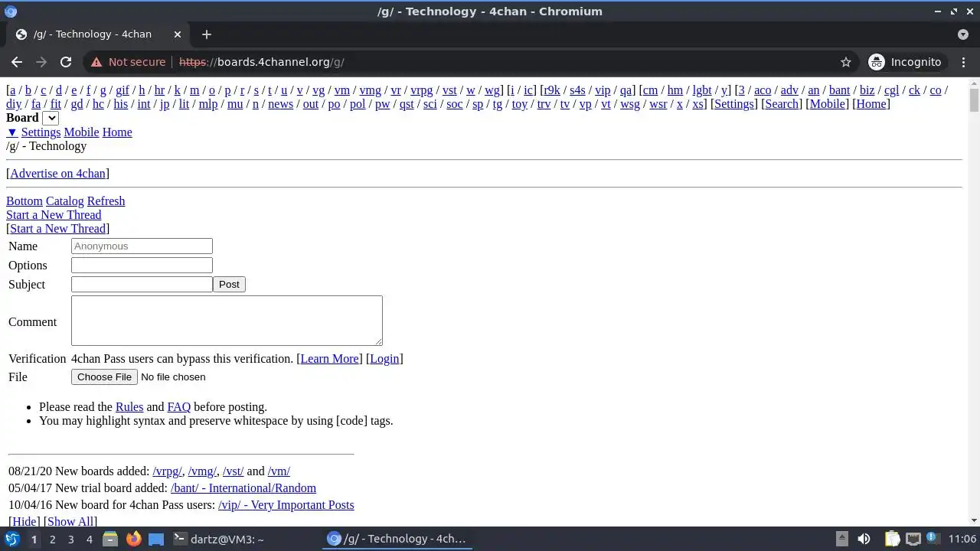
Task: Open the Not secure warning in address bar
Action: pyautogui.click(x=128, y=62)
